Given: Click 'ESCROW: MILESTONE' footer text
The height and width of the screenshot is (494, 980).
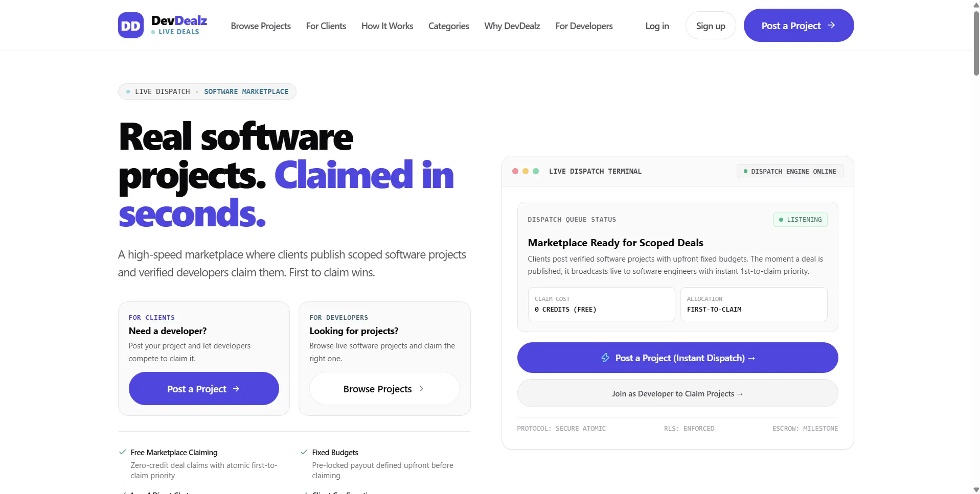Looking at the screenshot, I should click(x=805, y=429).
